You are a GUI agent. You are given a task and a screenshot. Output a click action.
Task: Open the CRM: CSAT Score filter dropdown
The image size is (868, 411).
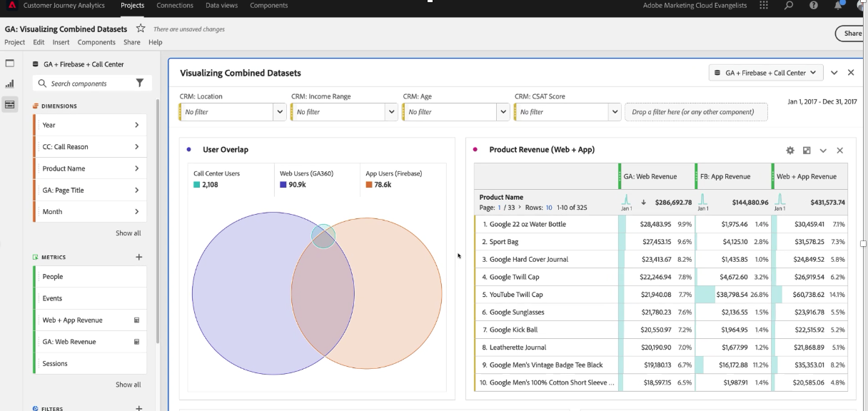pyautogui.click(x=615, y=112)
